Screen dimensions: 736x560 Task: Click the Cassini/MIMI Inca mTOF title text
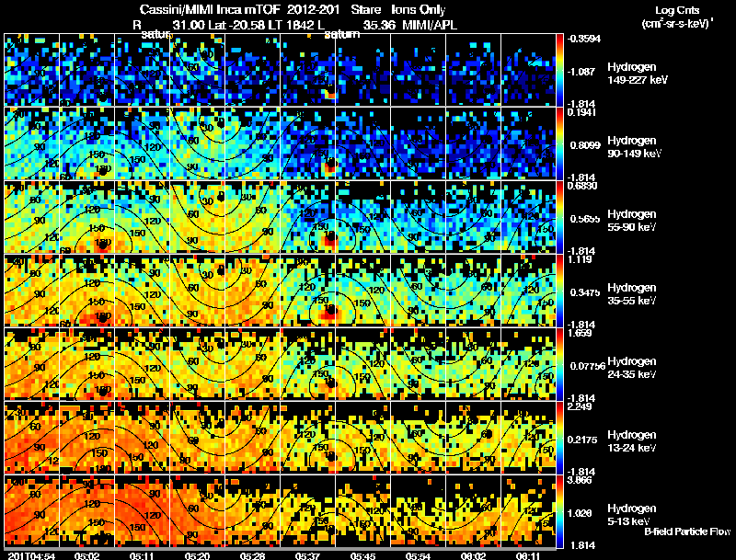[210, 9]
